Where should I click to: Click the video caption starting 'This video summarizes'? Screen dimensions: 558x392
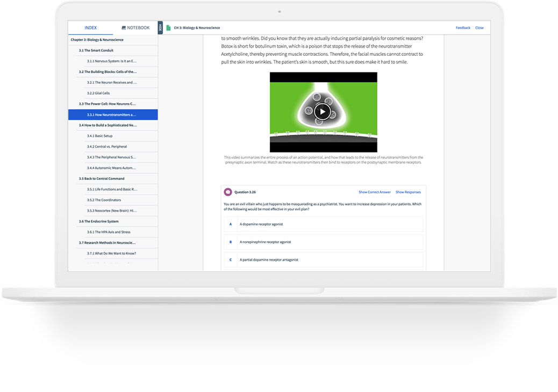(x=323, y=159)
